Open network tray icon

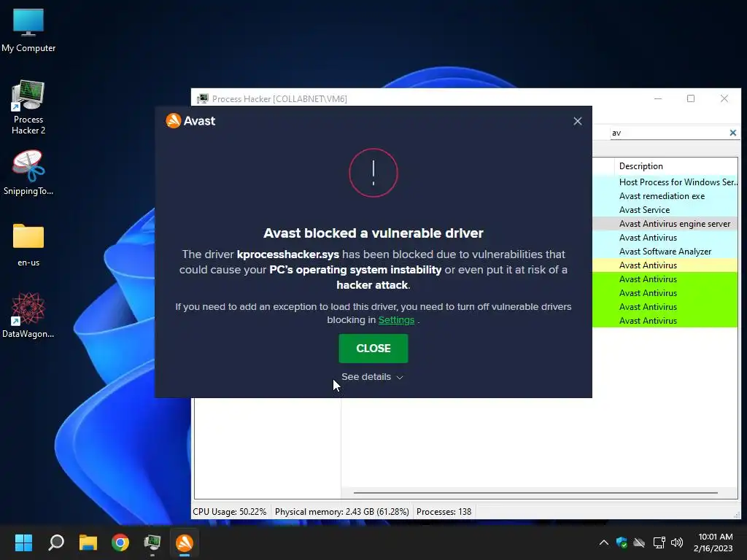point(659,542)
